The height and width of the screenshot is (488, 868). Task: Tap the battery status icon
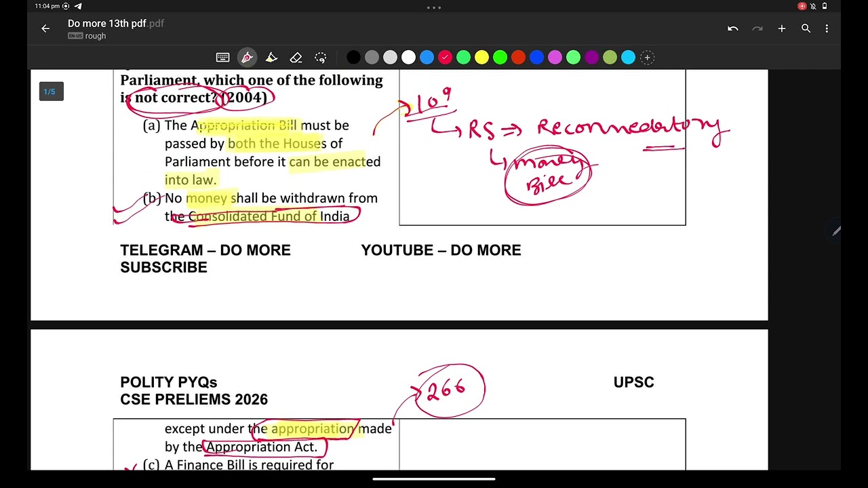click(x=825, y=6)
